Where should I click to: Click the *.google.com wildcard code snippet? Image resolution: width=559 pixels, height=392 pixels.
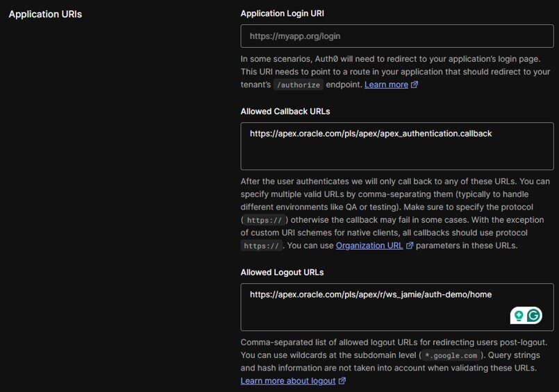click(451, 355)
